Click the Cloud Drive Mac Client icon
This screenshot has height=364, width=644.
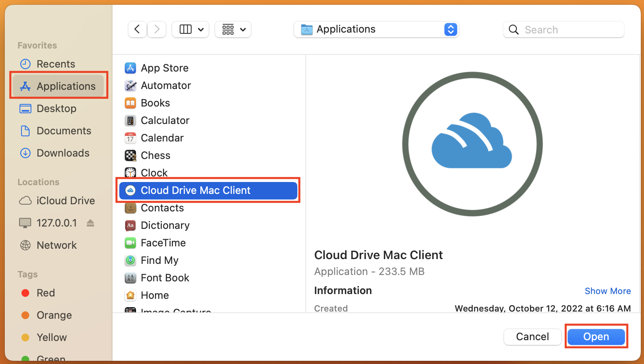click(x=130, y=190)
